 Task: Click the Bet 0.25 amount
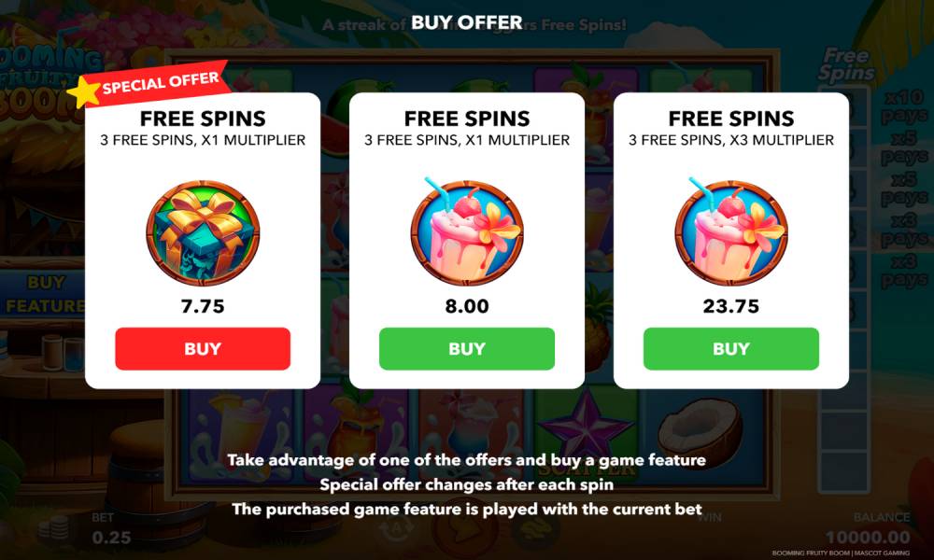111,538
